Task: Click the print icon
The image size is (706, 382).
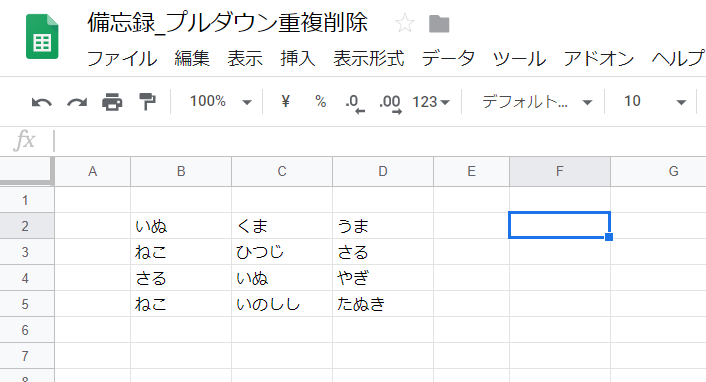Action: [x=112, y=102]
